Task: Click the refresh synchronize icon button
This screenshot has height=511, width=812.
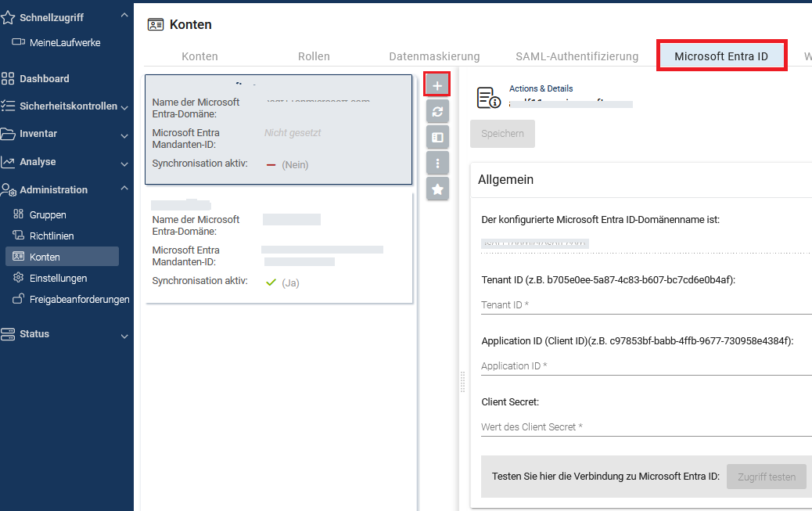Action: point(437,111)
